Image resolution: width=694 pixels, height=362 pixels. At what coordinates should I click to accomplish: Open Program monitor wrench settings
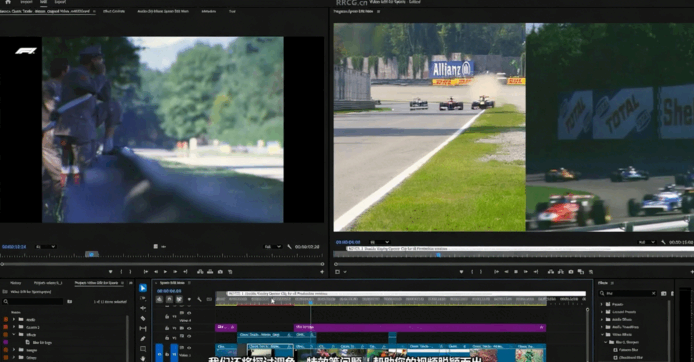[663, 242]
